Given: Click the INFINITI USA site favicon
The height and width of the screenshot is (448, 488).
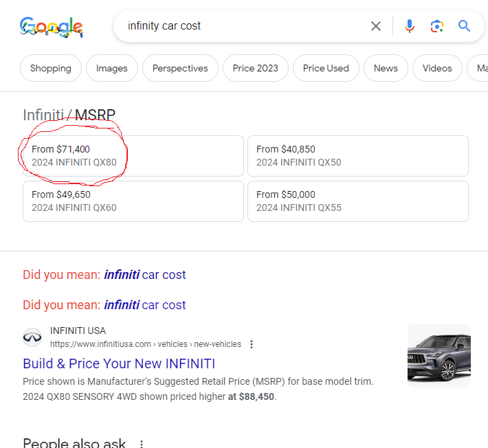Looking at the screenshot, I should [x=32, y=337].
